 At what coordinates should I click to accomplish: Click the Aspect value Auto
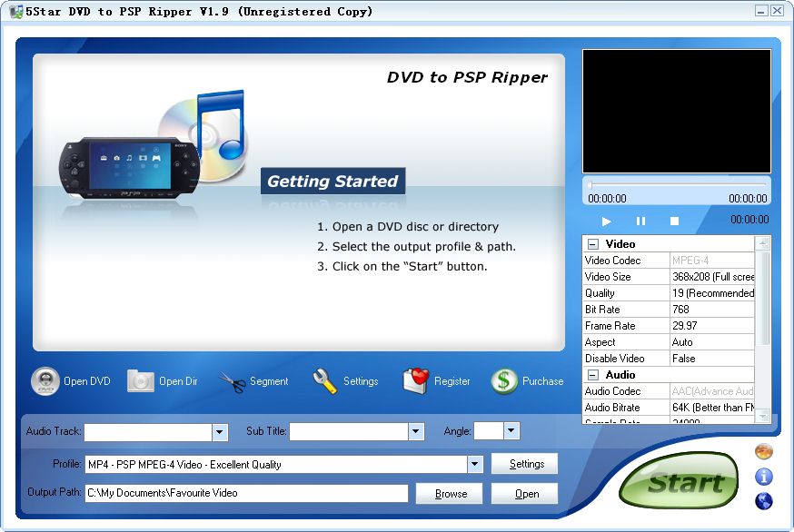pyautogui.click(x=712, y=342)
